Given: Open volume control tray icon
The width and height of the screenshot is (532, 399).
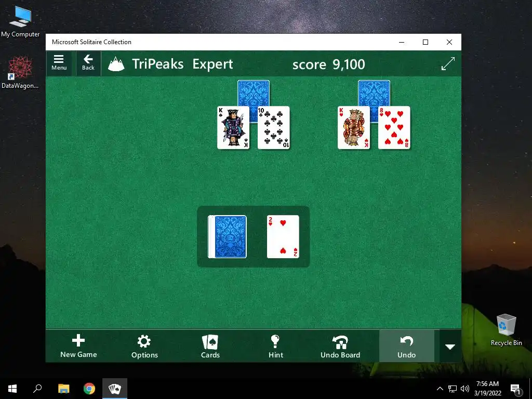Looking at the screenshot, I should click(465, 389).
